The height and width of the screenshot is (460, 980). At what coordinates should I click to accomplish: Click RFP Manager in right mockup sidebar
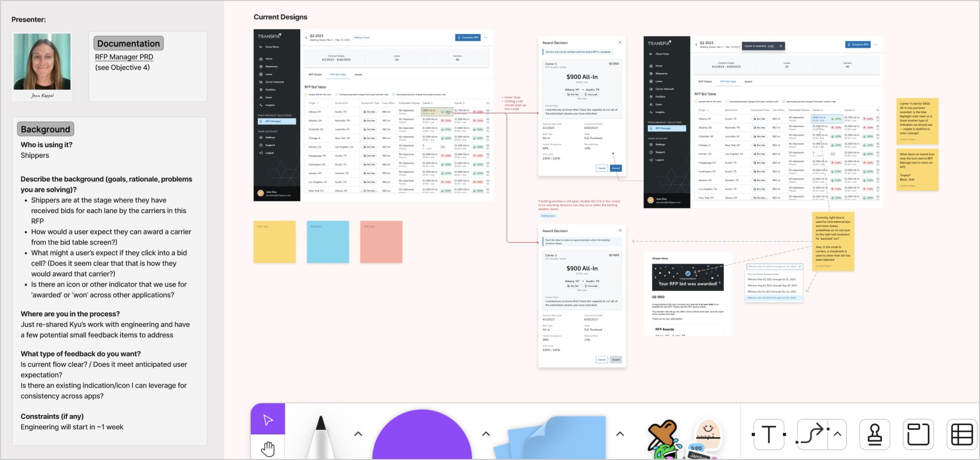(x=667, y=128)
